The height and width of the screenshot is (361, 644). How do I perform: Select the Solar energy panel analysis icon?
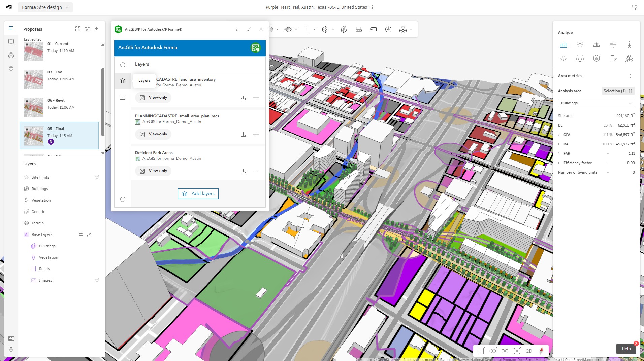580,58
